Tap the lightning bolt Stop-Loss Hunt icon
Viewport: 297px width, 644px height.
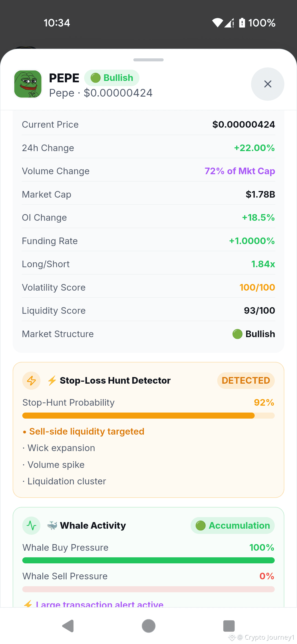tap(31, 381)
